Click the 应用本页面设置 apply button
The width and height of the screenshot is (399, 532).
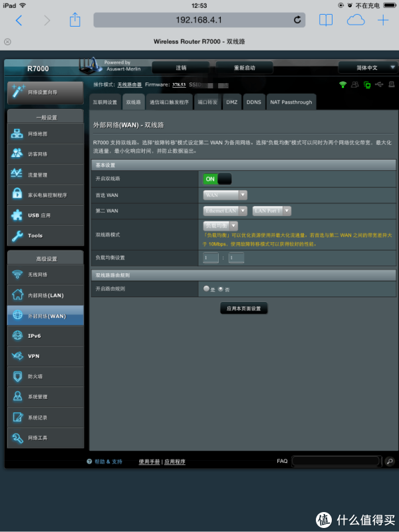(x=243, y=308)
